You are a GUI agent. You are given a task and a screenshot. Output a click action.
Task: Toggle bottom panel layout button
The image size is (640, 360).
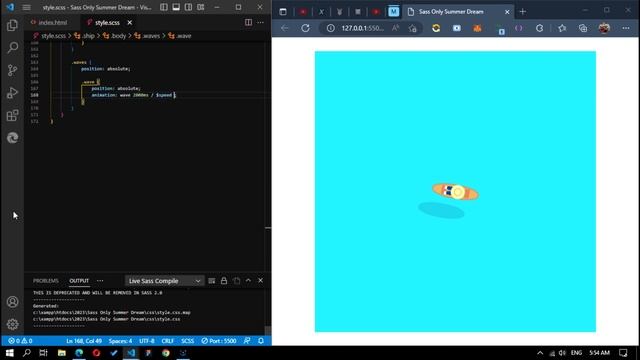[x=176, y=7]
